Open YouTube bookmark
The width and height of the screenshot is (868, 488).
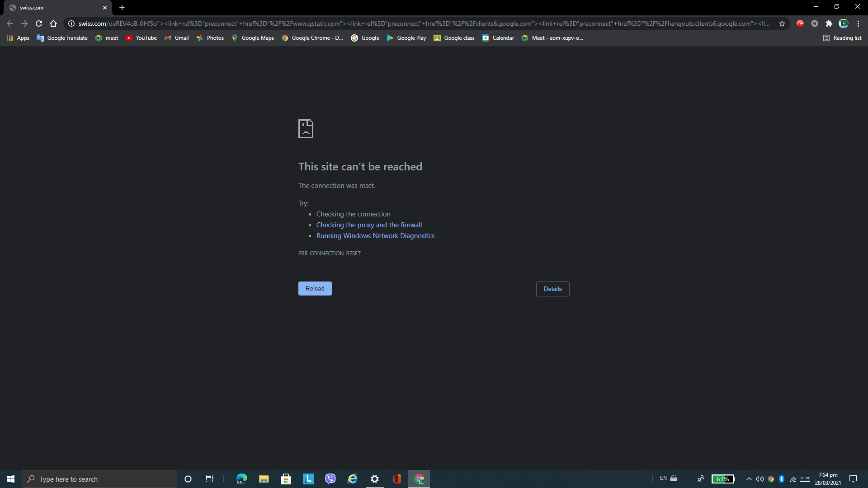pyautogui.click(x=146, y=38)
